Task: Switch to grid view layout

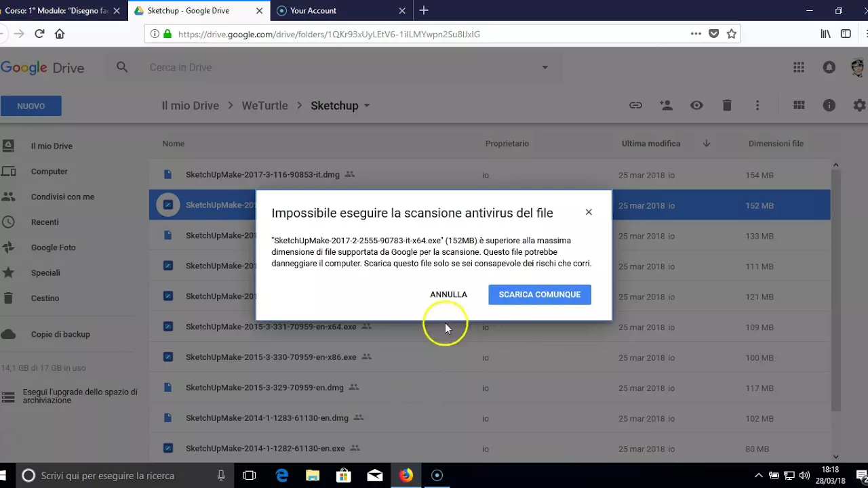Action: pos(799,105)
